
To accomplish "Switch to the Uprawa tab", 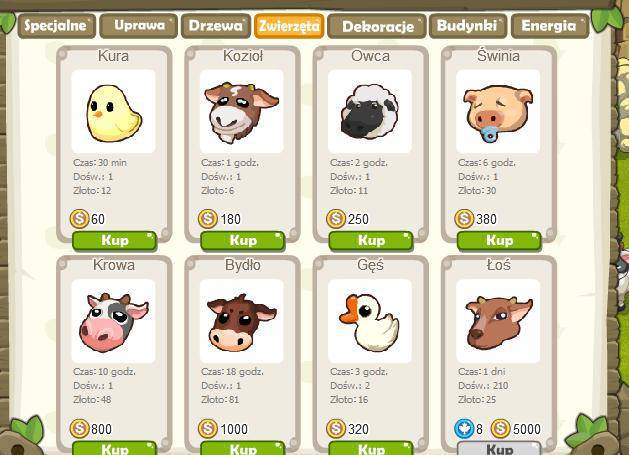I will [x=138, y=26].
